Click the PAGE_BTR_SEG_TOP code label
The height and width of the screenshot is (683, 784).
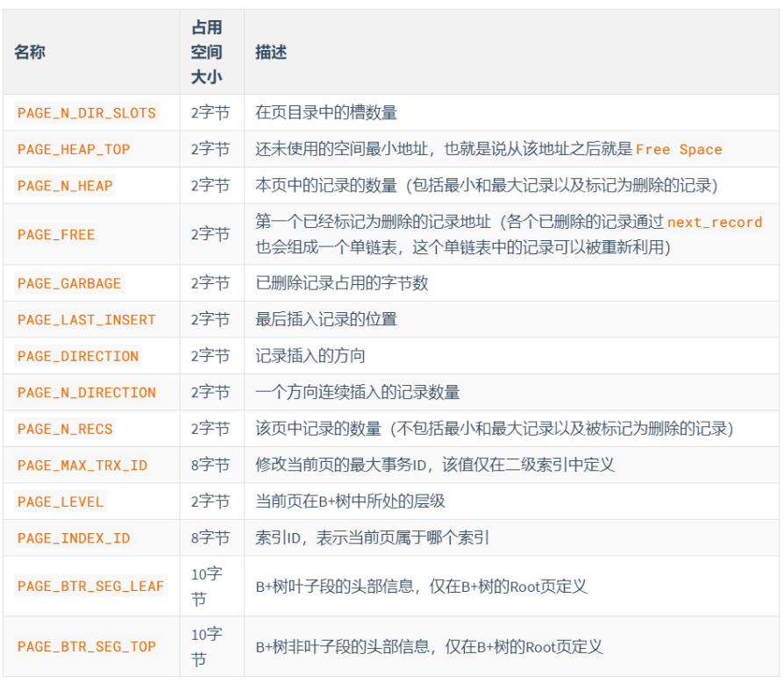coord(86,647)
